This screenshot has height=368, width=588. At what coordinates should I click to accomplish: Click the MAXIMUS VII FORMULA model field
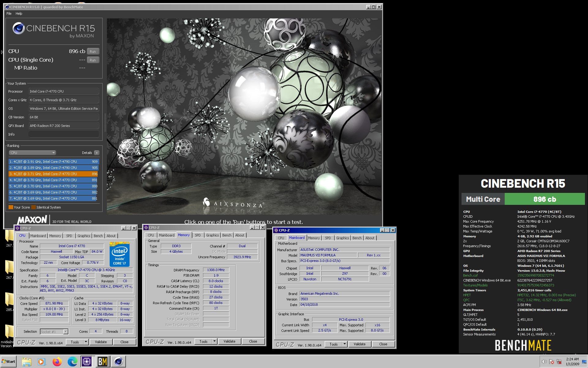click(x=328, y=255)
